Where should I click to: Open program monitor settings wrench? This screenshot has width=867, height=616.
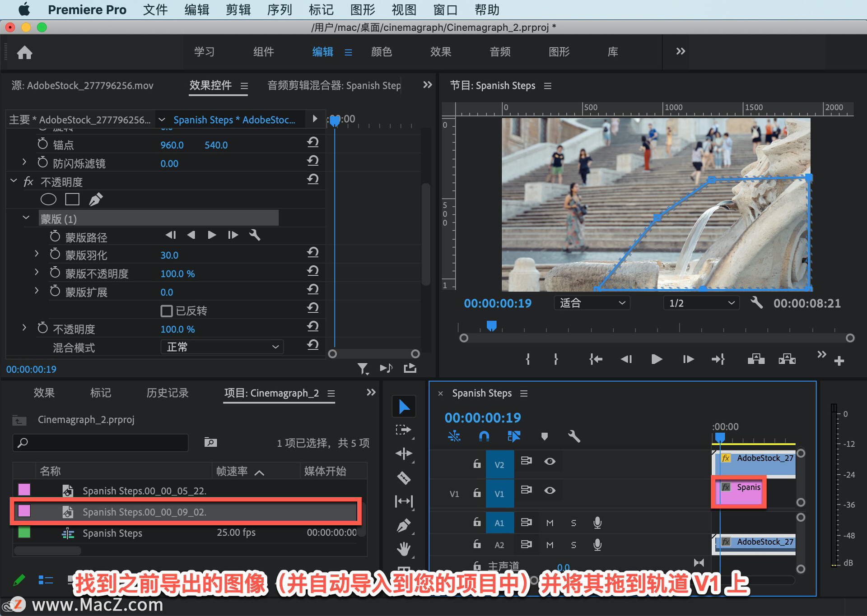(757, 302)
